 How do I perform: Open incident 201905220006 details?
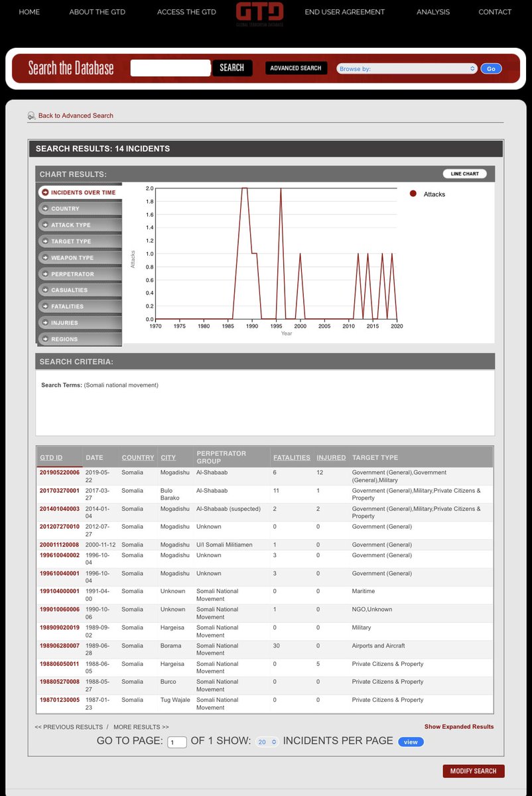(x=60, y=472)
